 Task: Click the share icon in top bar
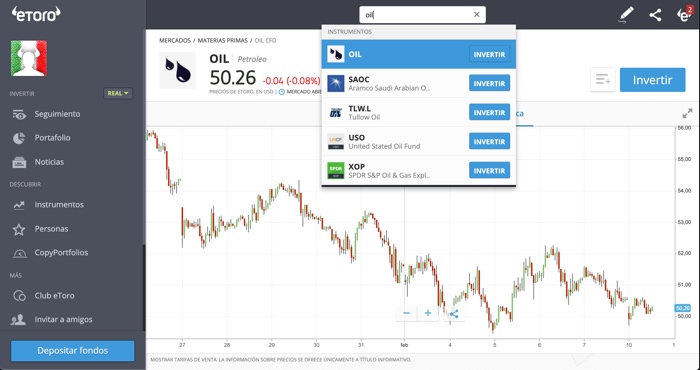[655, 15]
